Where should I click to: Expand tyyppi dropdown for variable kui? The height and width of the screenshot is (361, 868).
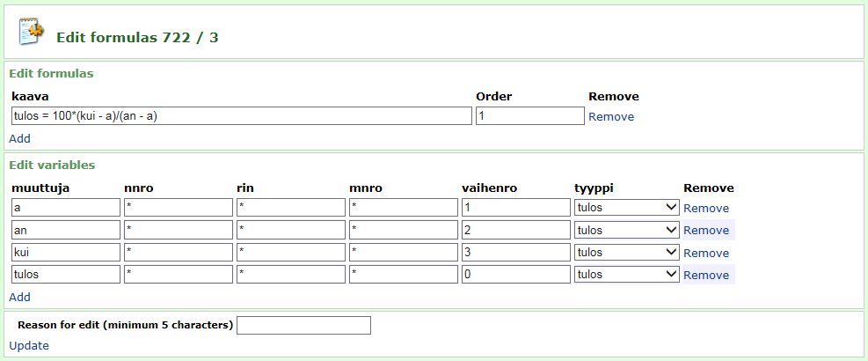coord(626,253)
